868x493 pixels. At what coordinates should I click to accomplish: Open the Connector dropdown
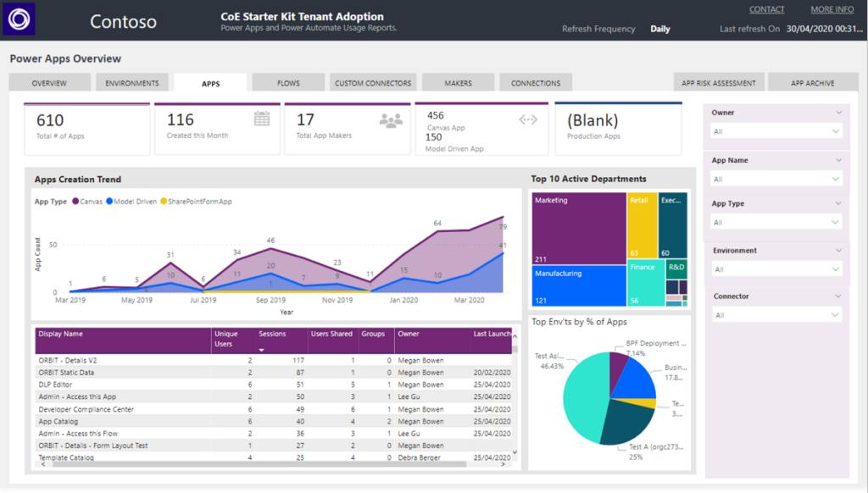pos(774,314)
